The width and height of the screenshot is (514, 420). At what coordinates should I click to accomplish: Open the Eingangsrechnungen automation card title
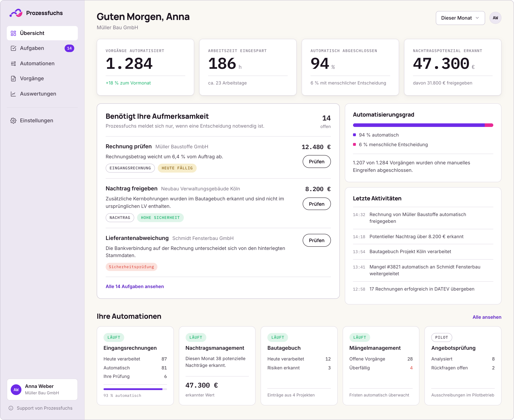click(130, 348)
